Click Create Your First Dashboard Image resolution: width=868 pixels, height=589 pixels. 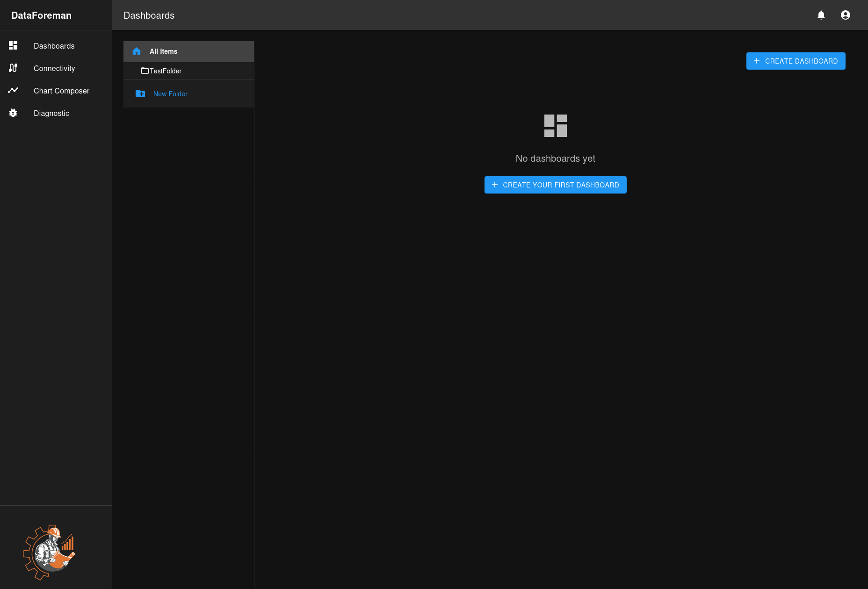[555, 185]
